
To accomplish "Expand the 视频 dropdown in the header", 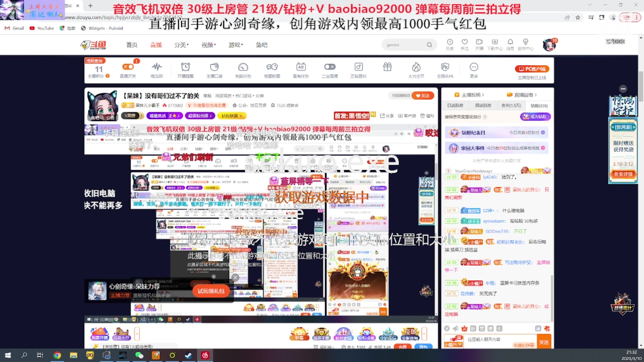I will coord(209,45).
